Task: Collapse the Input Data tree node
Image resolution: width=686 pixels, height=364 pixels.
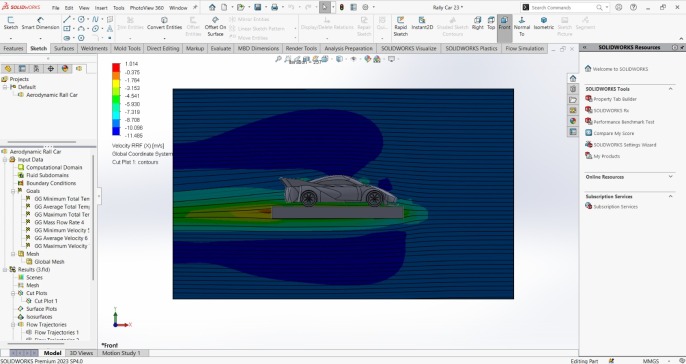Action: tap(6, 160)
